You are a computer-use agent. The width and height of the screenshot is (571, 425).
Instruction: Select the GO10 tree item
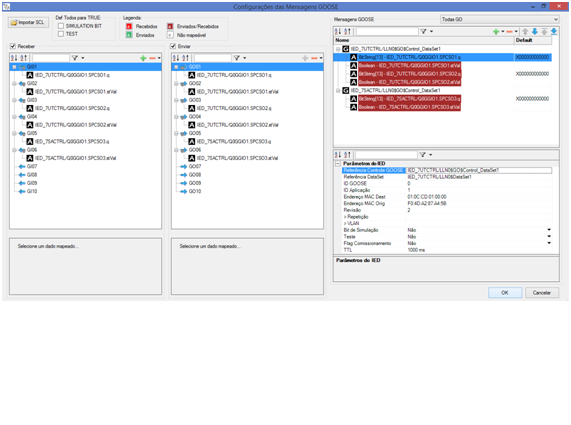tap(195, 192)
